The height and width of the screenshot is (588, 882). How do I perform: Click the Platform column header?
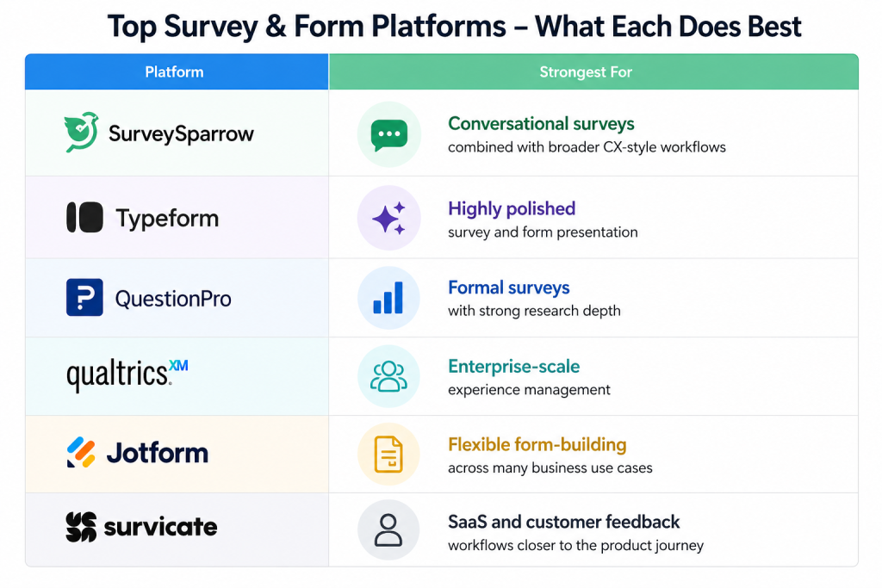[174, 72]
